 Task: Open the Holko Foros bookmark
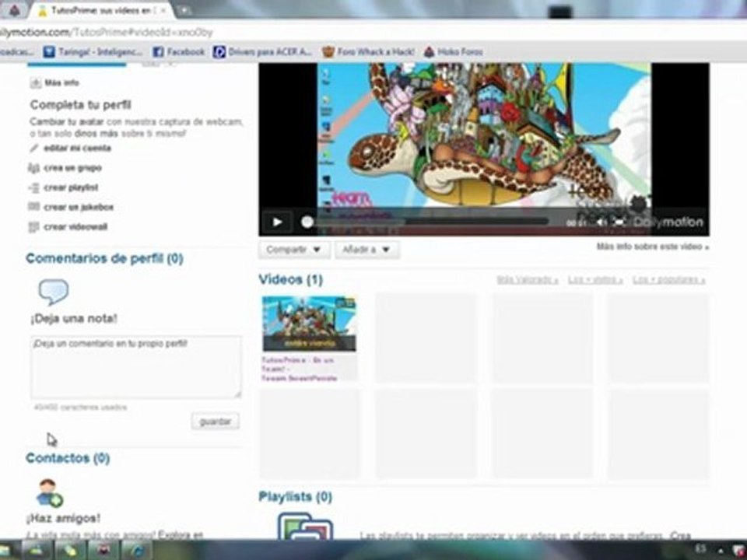tap(454, 51)
